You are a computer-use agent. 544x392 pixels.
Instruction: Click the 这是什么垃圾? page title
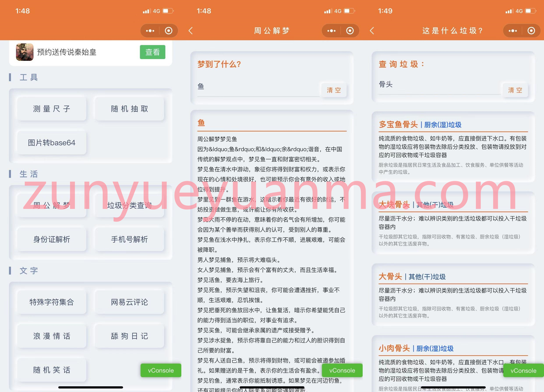click(x=453, y=31)
